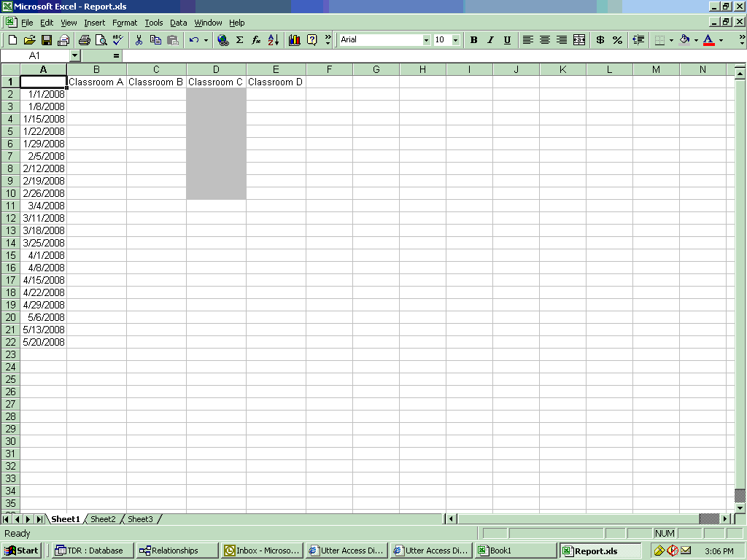Open the Paste Function fx tool
The height and width of the screenshot is (560, 747).
pyautogui.click(x=256, y=40)
